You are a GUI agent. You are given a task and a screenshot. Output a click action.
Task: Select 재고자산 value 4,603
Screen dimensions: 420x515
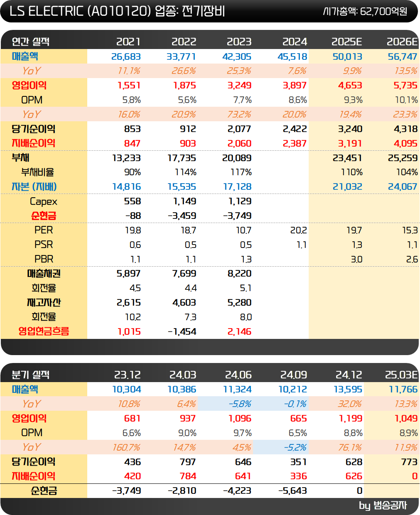point(184,303)
